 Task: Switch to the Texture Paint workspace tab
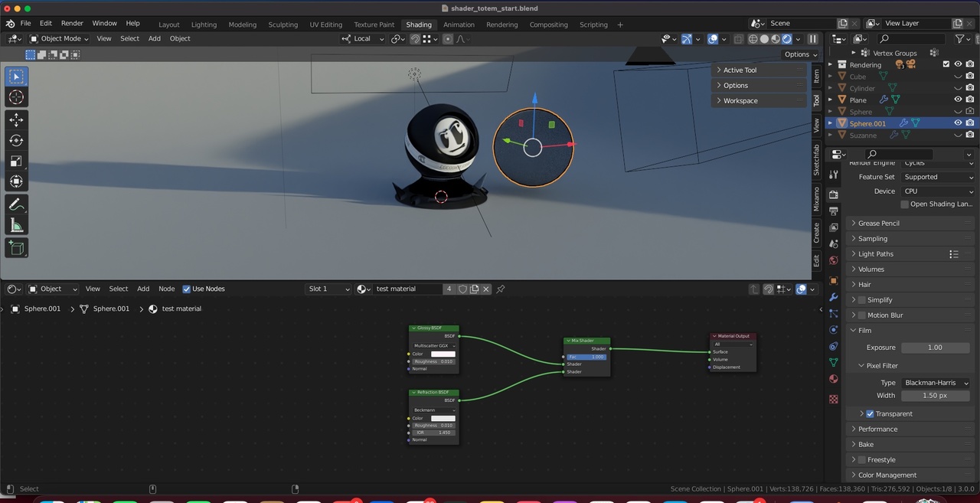tap(374, 24)
